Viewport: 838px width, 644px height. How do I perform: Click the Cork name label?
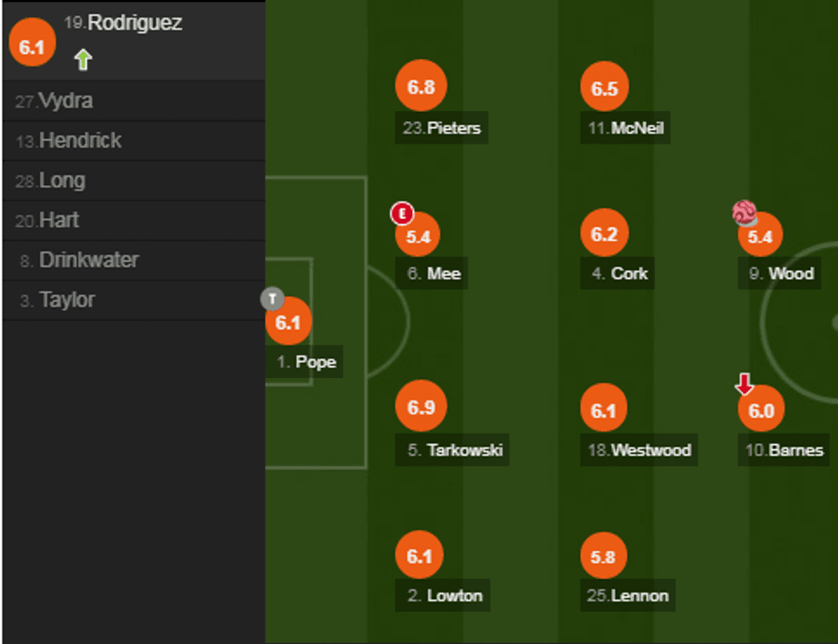(x=629, y=274)
